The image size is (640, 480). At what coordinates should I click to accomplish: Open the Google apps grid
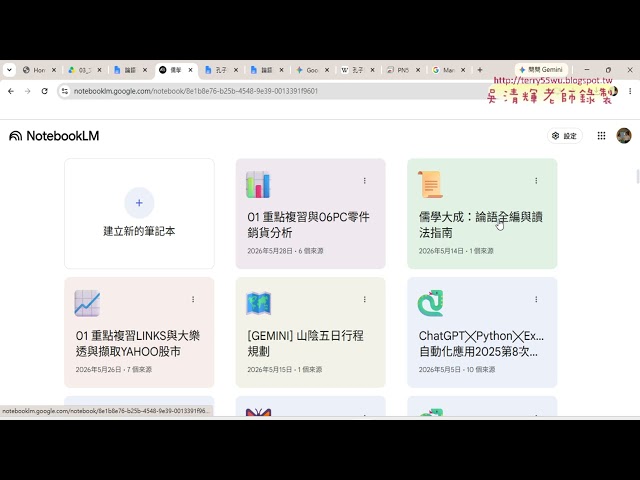pos(601,136)
